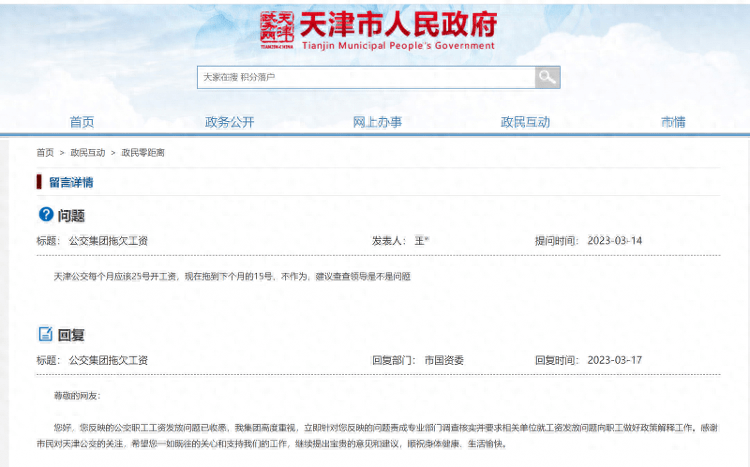Click the 天津市人民政府 site title
The width and height of the screenshot is (750, 467).
398,24
